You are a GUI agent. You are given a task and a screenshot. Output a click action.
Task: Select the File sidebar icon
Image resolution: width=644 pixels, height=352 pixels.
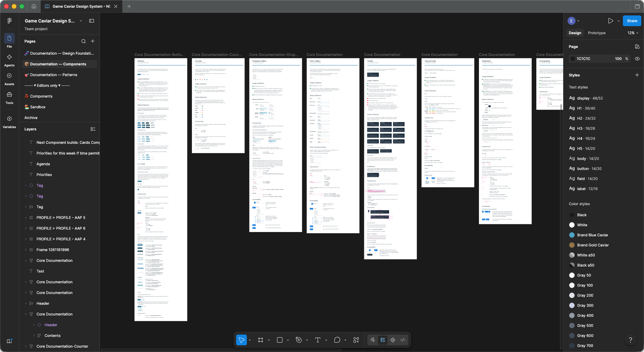[9, 41]
